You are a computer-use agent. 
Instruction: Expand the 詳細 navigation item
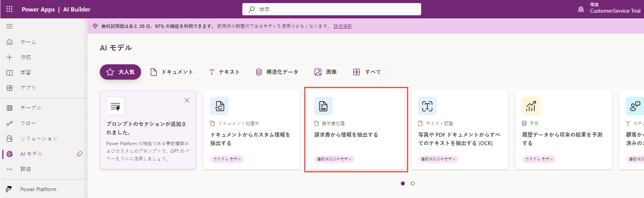[44, 169]
